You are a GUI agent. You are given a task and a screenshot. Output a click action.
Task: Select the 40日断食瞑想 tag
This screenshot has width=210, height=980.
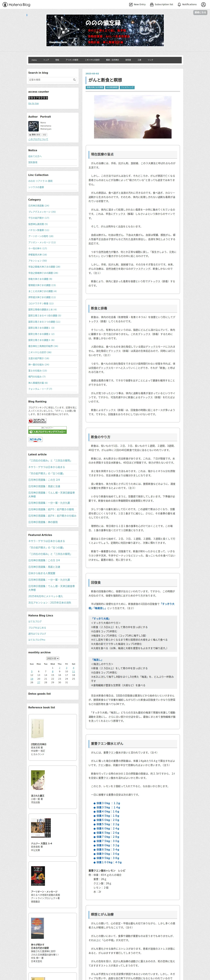112,88
